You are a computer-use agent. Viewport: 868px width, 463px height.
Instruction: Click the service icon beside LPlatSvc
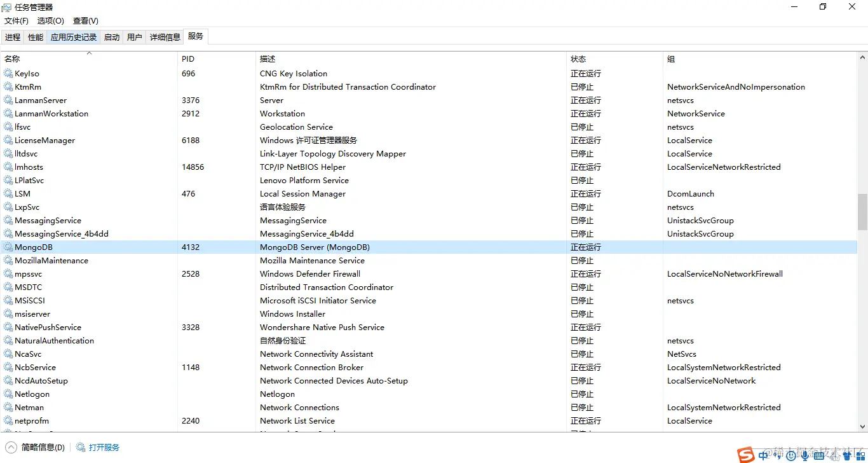point(8,181)
